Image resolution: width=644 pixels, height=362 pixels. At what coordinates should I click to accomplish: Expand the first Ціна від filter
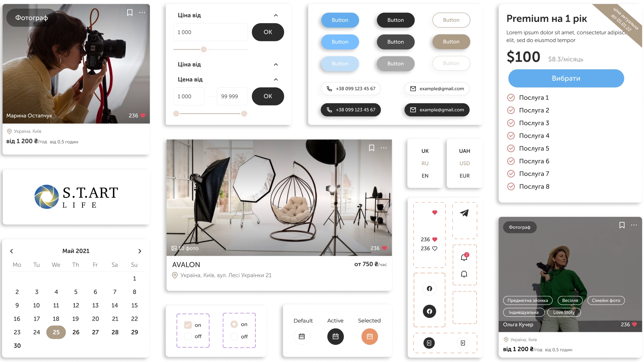click(276, 15)
